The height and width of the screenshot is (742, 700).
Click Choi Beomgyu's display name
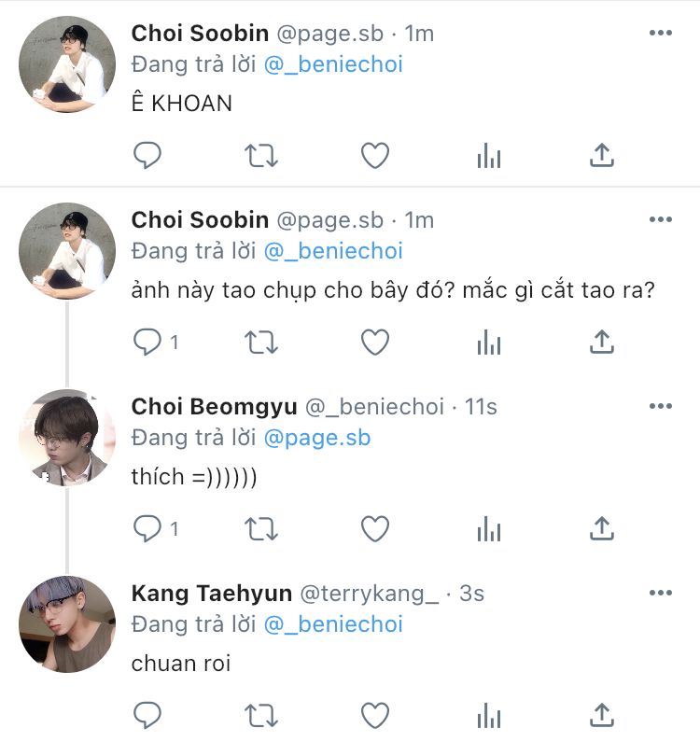[x=214, y=407]
